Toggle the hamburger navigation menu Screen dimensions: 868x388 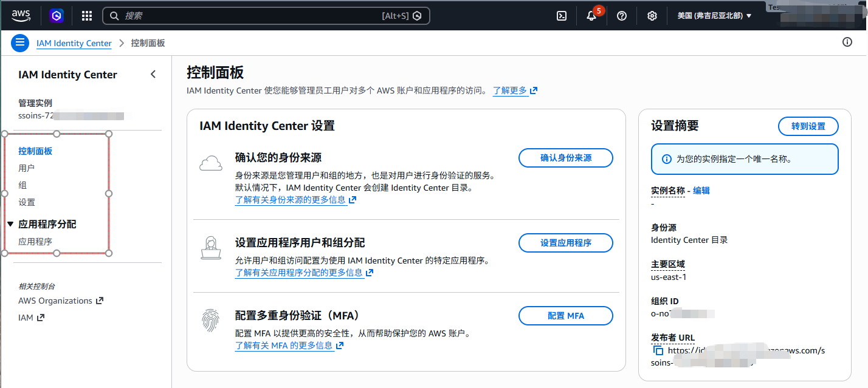(x=20, y=43)
